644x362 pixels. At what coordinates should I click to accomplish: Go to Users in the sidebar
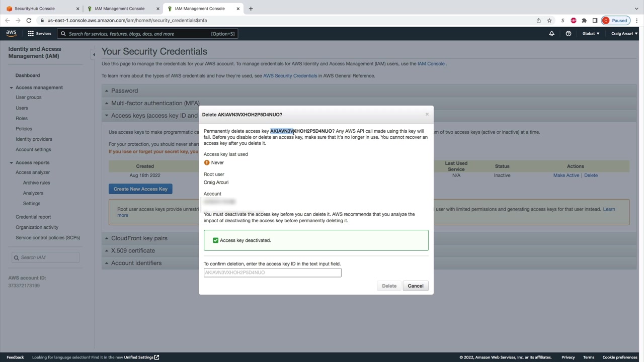(22, 108)
